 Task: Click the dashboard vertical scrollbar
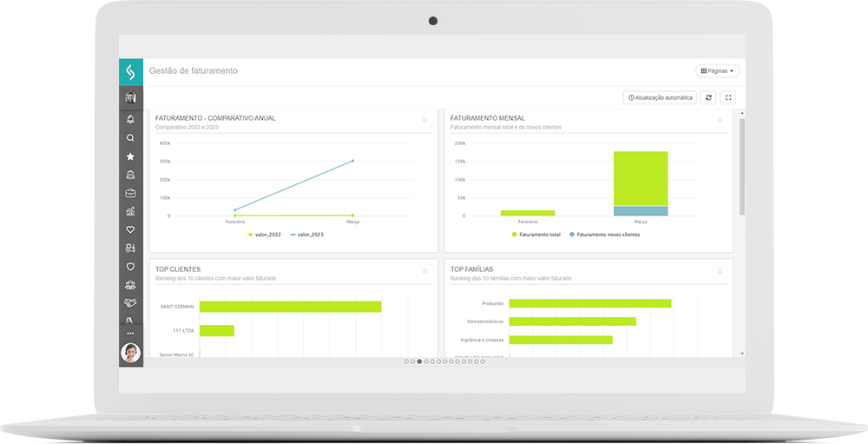[741, 166]
